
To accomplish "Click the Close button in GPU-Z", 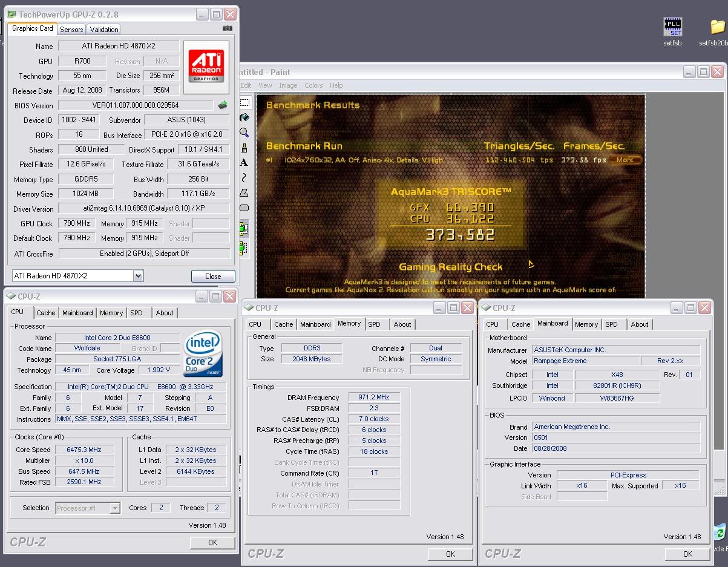I will (213, 276).
